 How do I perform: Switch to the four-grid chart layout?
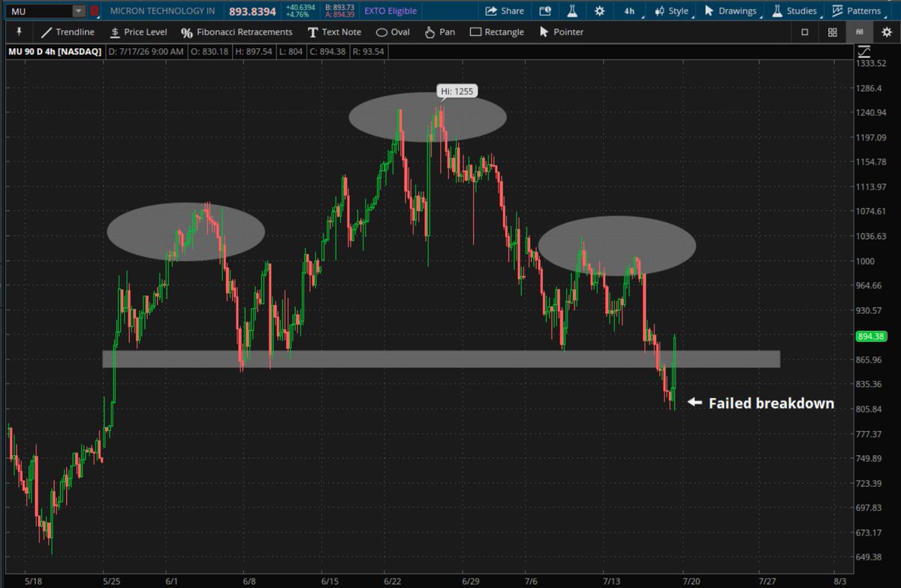[x=832, y=32]
